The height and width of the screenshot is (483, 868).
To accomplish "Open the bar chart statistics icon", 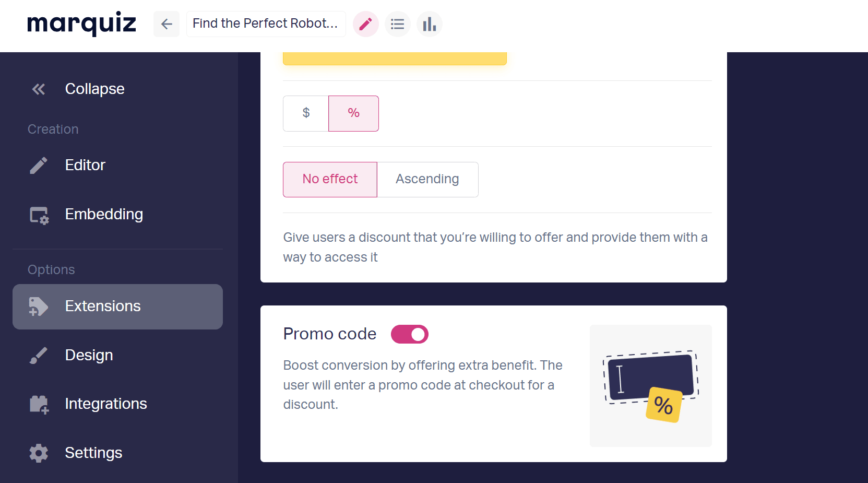I will [430, 24].
